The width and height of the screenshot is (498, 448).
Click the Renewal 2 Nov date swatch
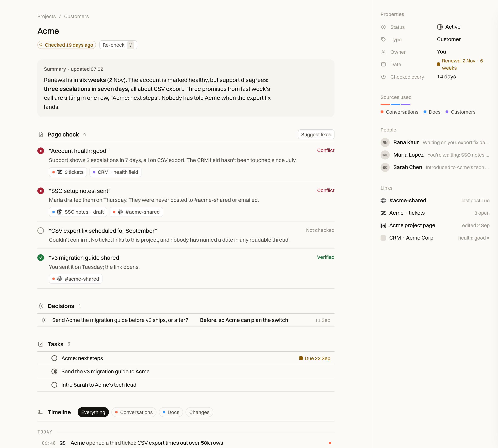438,64
